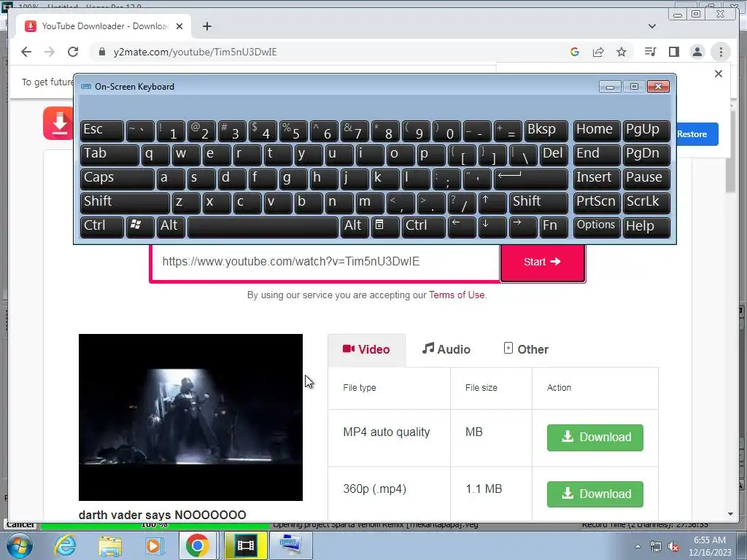Viewport: 747px width, 560px height.
Task: Download MP4 auto quality file
Action: click(x=595, y=437)
